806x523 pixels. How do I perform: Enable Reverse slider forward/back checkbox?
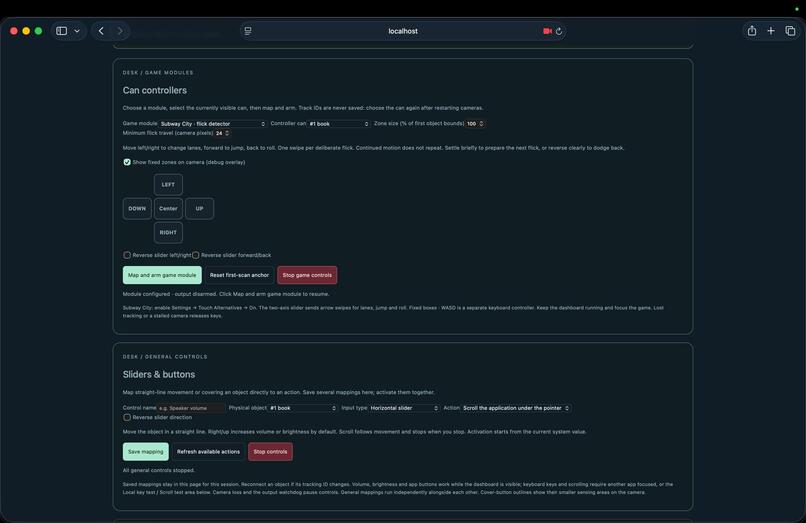196,255
